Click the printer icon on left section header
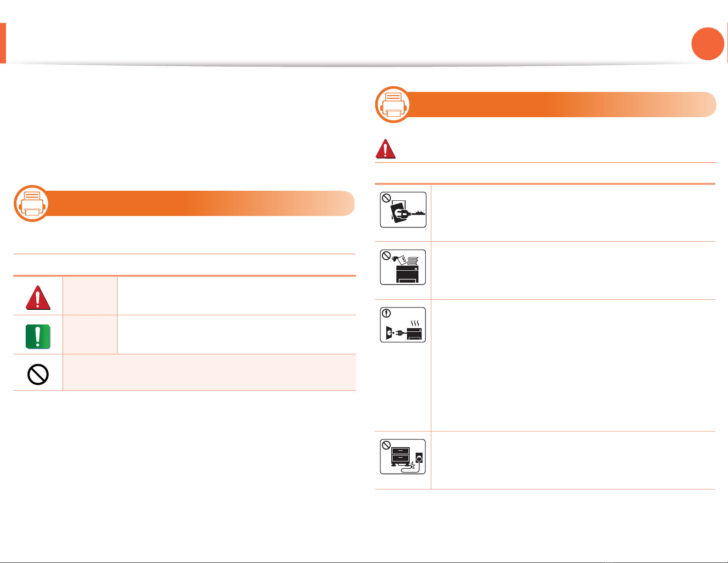The height and width of the screenshot is (563, 728). coord(31,204)
